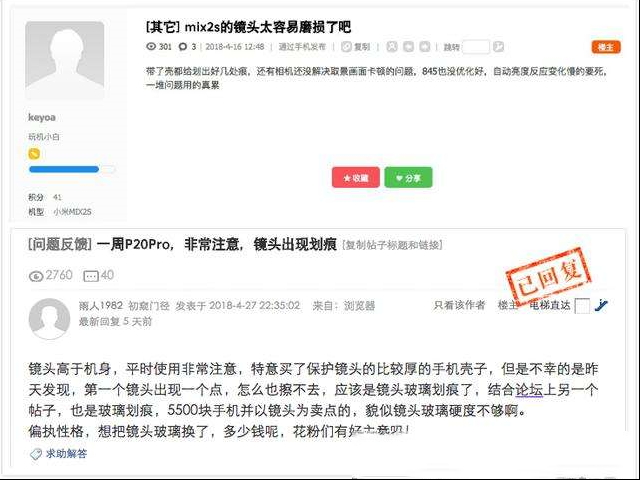
Task: Click the comment bubble icon beside 3
Action: pyautogui.click(x=183, y=47)
